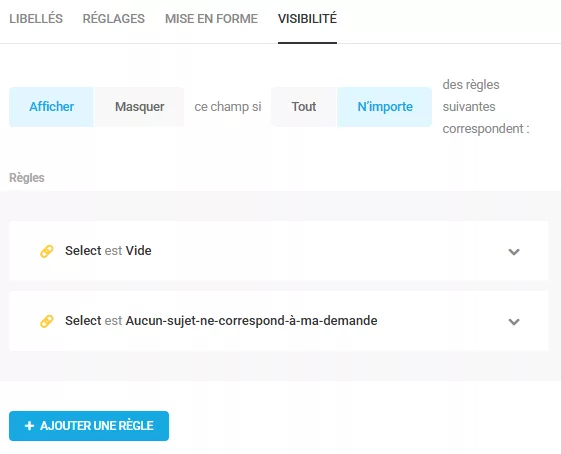Click the plus icon on Ajouter une règle
Image resolution: width=561 pixels, height=454 pixels.
pos(29,426)
